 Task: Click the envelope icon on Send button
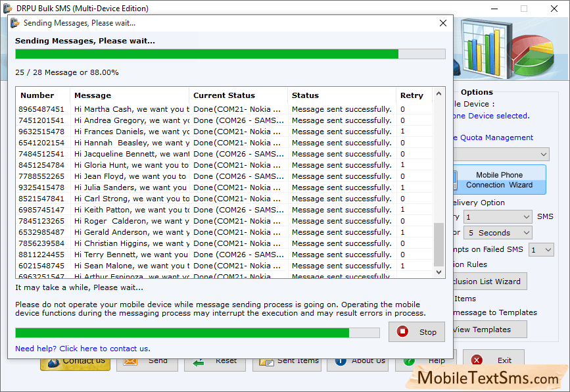tap(130, 362)
